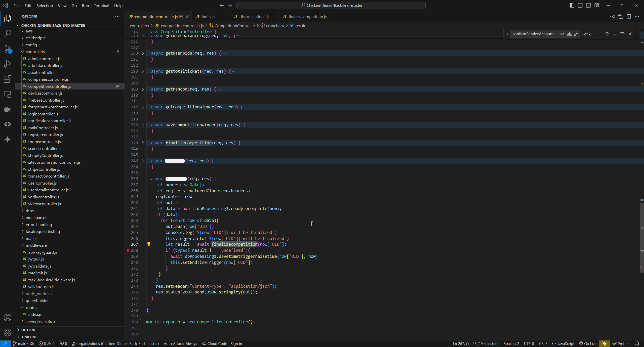Open the Source Control view
The height and width of the screenshot is (347, 644).
click(x=8, y=49)
